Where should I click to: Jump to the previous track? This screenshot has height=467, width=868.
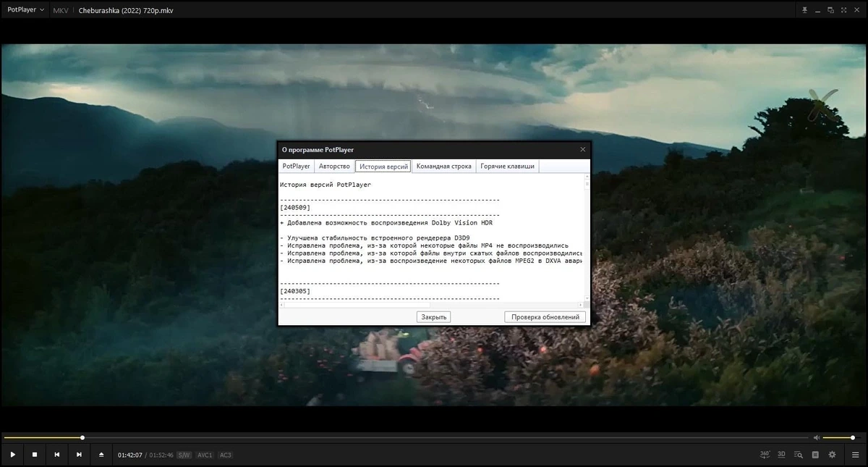coord(56,455)
